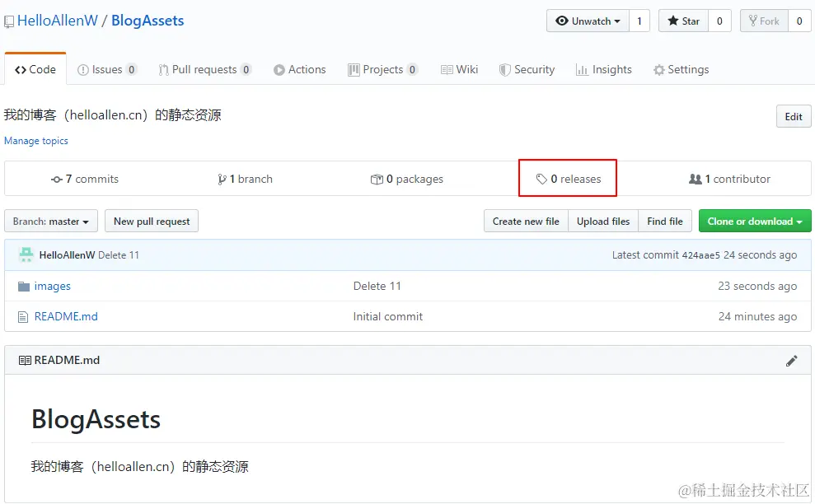Viewport: 815px width, 504px height.
Task: Click the fork icon on the Fork button
Action: coord(752,21)
